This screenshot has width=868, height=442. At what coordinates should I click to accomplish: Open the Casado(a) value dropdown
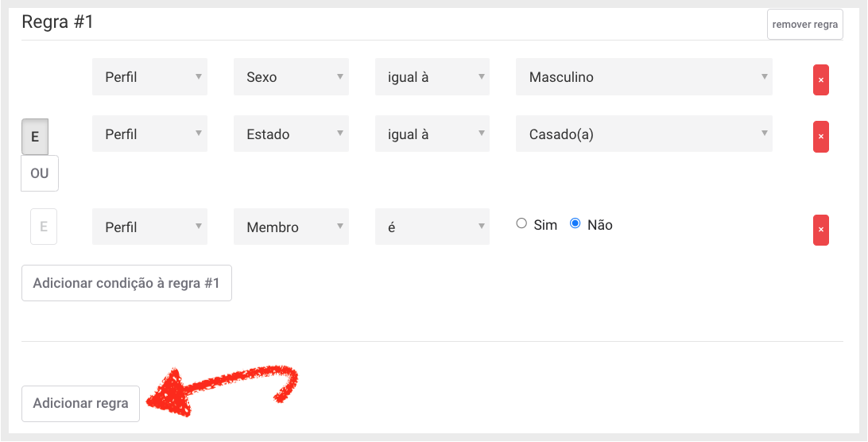point(644,134)
